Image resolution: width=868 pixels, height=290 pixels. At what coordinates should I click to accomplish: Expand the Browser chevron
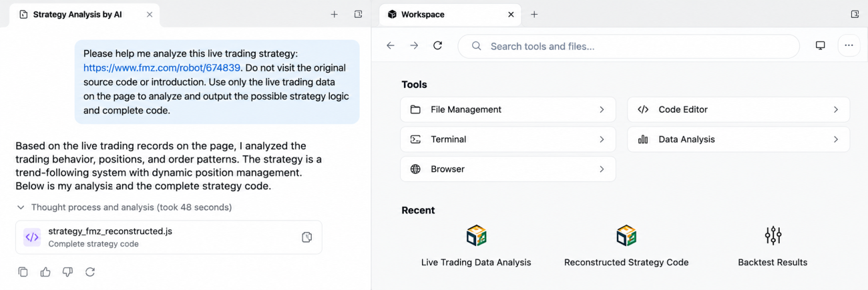tap(602, 169)
